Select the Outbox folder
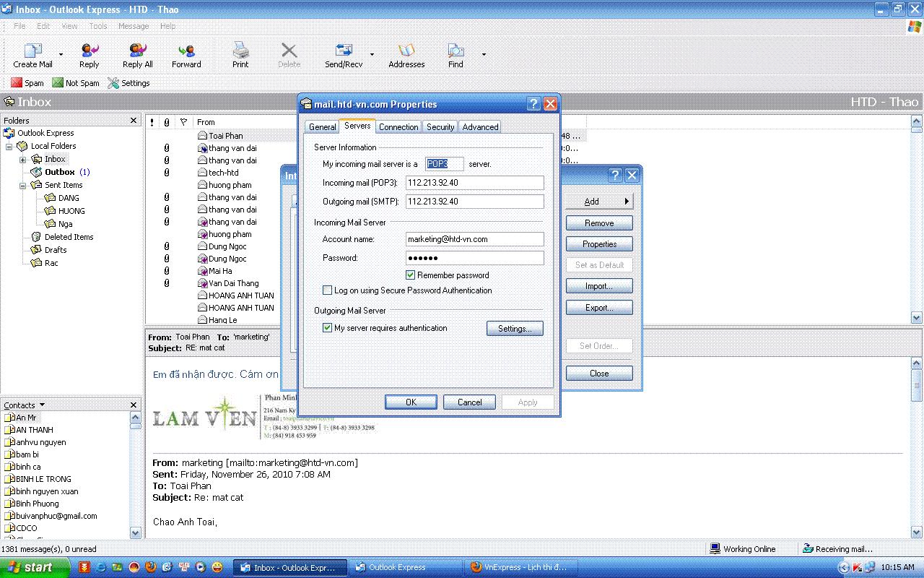 [60, 172]
